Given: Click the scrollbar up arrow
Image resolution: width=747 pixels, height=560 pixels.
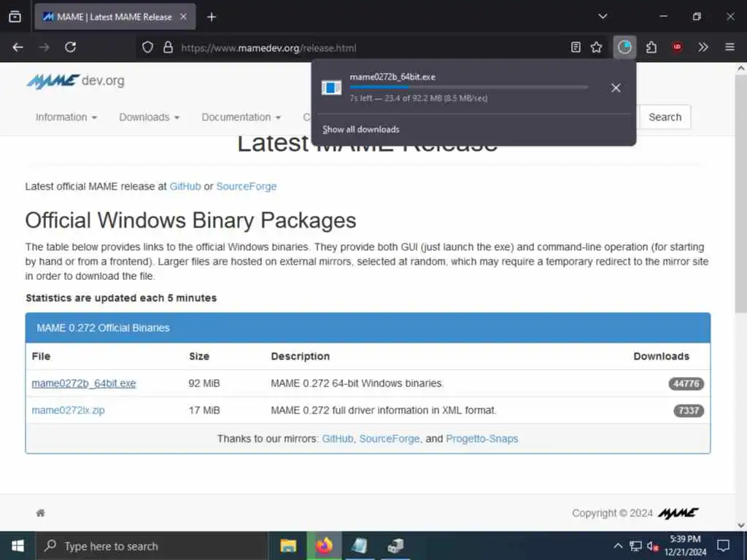Looking at the screenshot, I should (741, 68).
